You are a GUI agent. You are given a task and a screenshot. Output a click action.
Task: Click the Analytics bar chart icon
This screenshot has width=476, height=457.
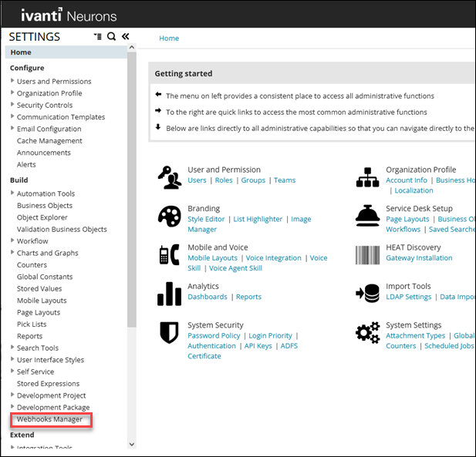(x=169, y=293)
